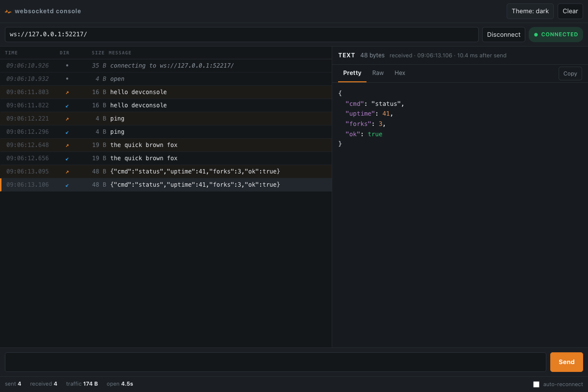Switch to the Pretty tab
The height and width of the screenshot is (392, 588).
[x=352, y=73]
